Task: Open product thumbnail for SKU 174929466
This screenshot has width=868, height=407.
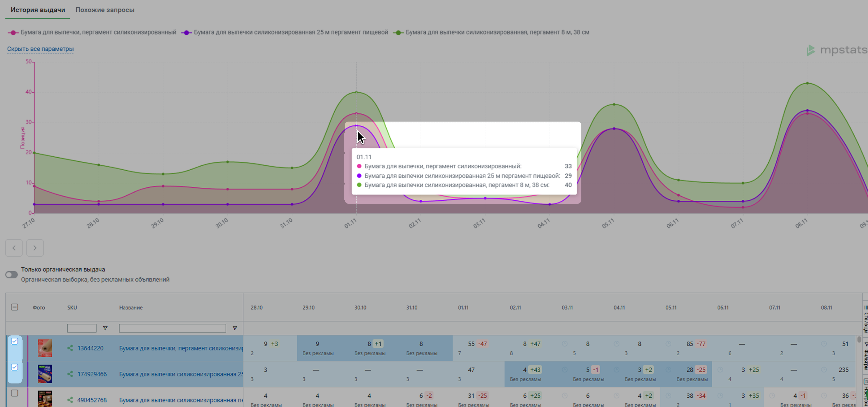Action: (x=45, y=374)
